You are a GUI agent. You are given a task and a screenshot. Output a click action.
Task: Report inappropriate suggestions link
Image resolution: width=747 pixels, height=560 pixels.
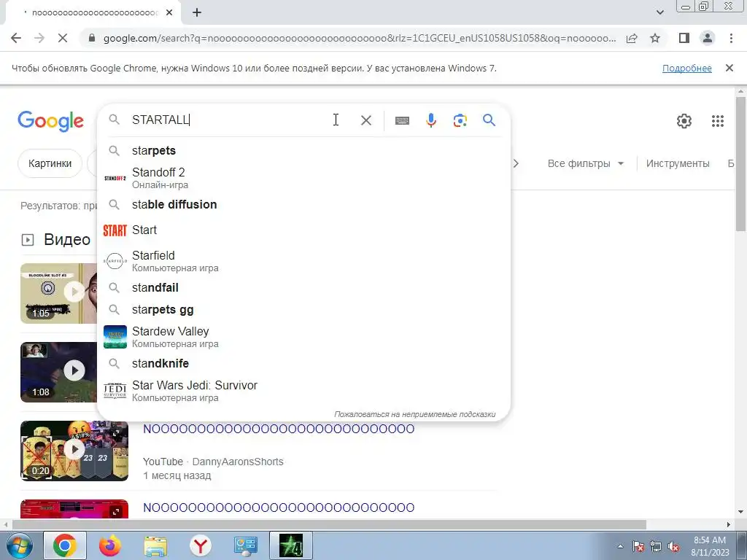(x=414, y=414)
